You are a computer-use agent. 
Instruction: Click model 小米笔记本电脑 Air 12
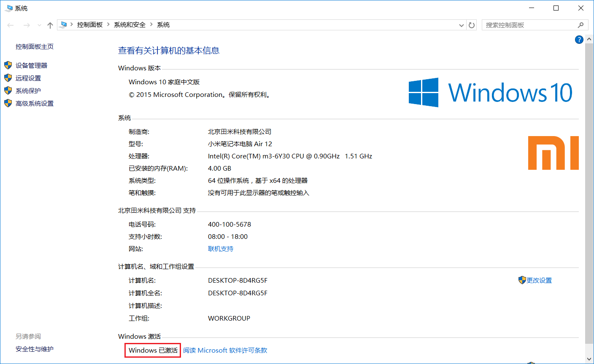click(x=240, y=144)
